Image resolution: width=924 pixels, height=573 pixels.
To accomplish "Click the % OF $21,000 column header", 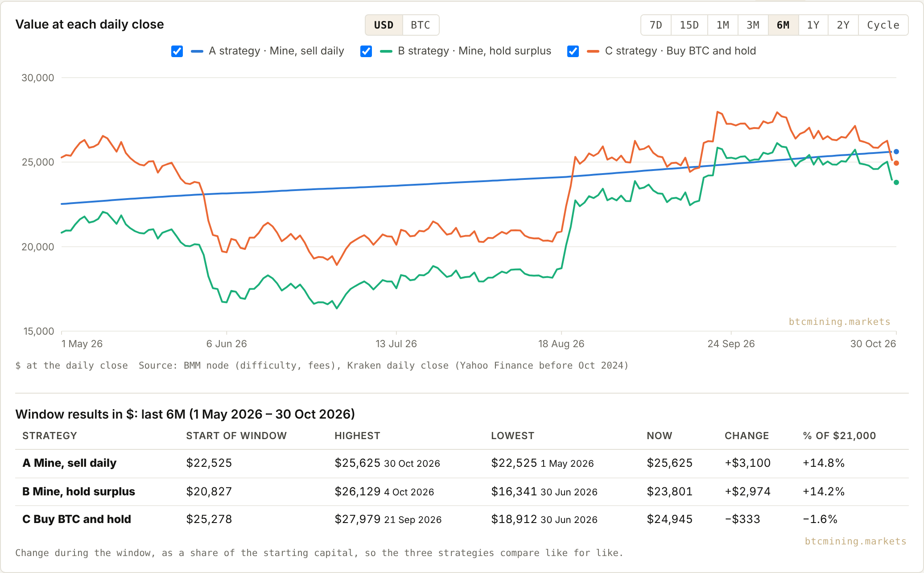I will point(839,436).
